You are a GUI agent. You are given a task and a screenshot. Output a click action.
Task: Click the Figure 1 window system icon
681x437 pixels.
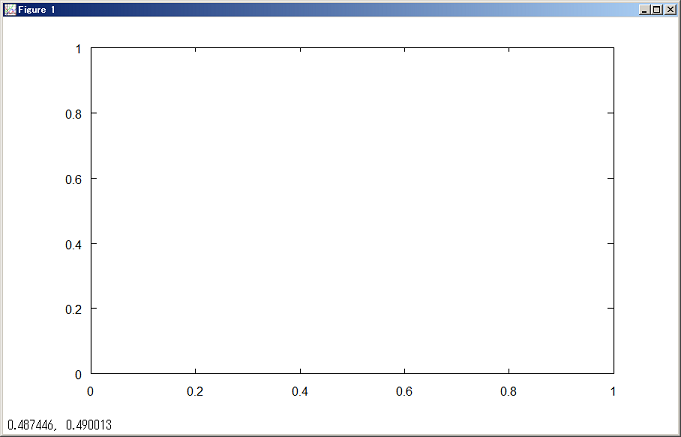click(9, 9)
